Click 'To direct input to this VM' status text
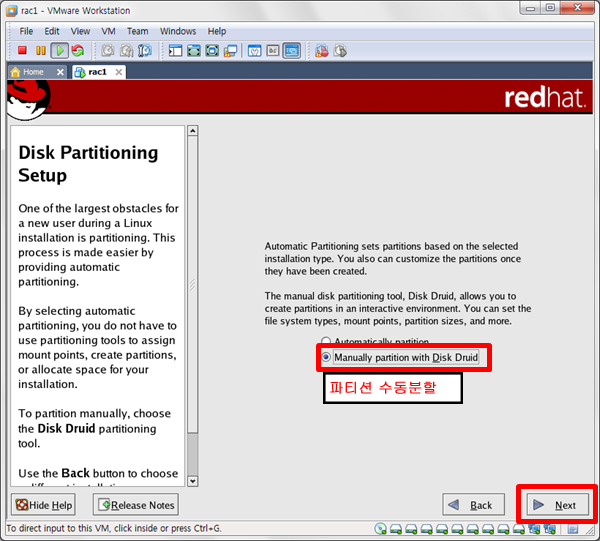This screenshot has height=541, width=600. pos(114,528)
